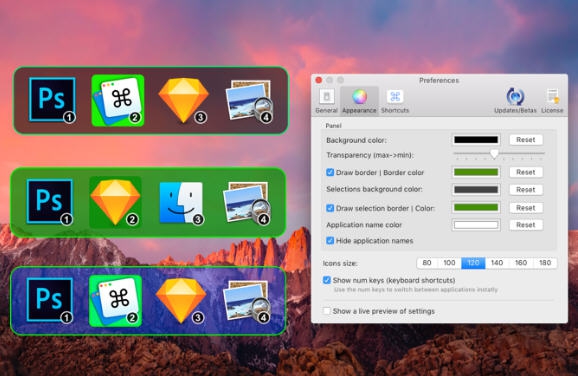Toggle the Draw border checkbox

tap(330, 172)
